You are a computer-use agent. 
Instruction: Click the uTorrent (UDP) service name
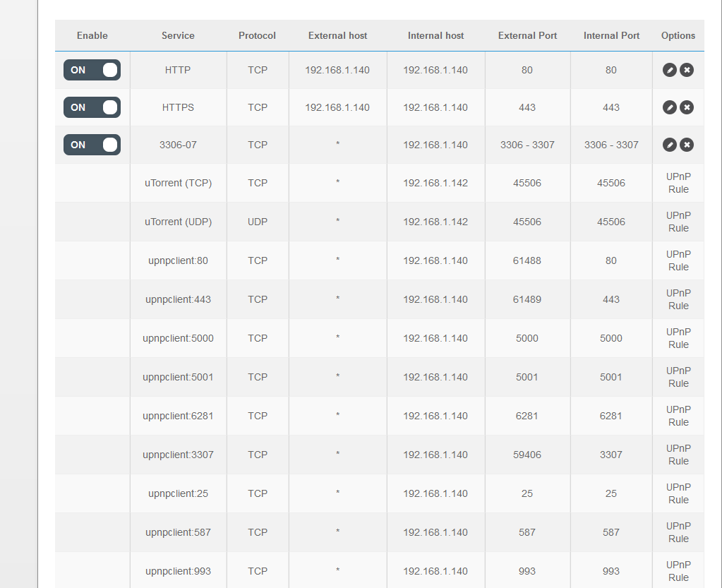coord(178,222)
